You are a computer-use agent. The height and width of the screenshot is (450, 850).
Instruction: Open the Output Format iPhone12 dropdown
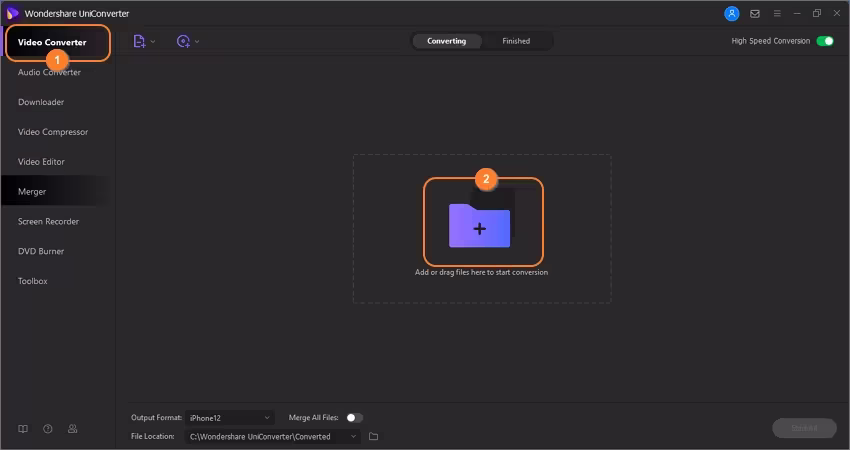(230, 418)
